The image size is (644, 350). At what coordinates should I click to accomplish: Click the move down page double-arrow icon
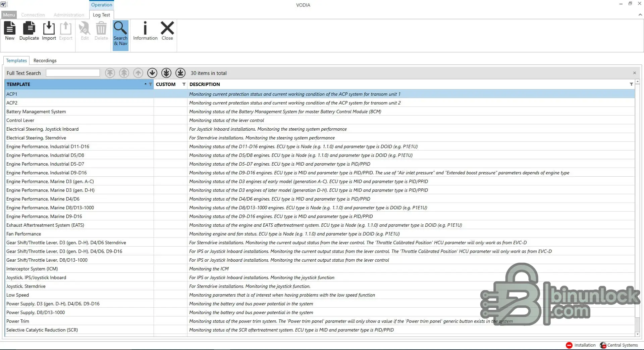point(166,73)
